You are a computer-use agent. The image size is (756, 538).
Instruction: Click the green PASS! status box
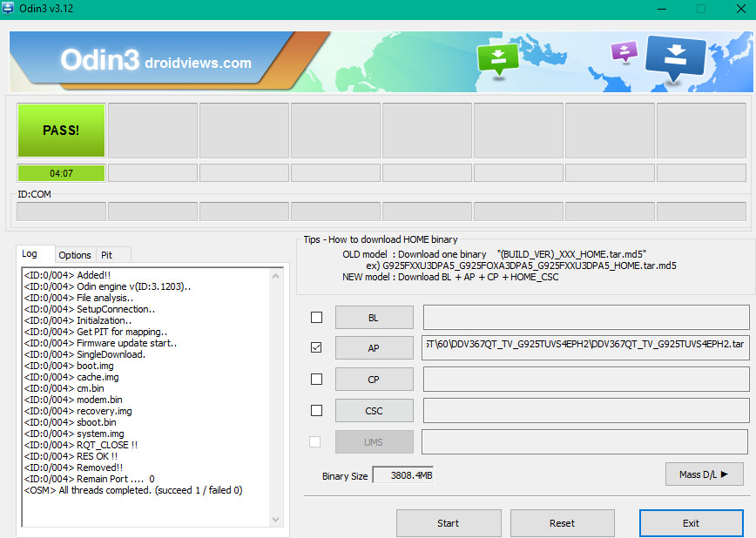point(61,131)
